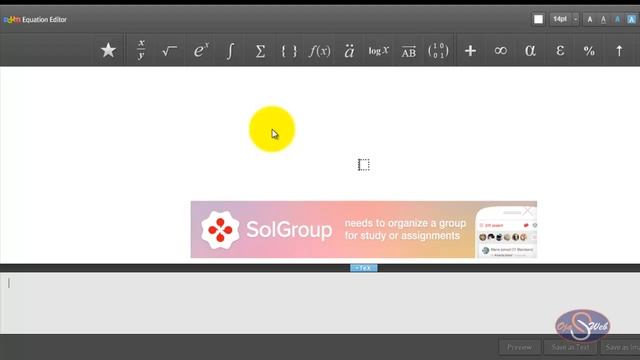Viewport: 640px width, 360px height.
Task: Open the favorites star palette
Action: 108,51
